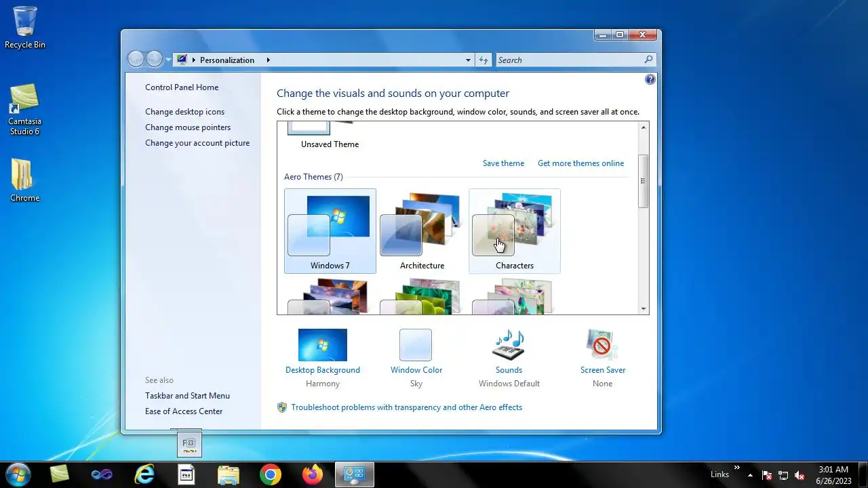Open the Screen Saver settings icon

(602, 345)
